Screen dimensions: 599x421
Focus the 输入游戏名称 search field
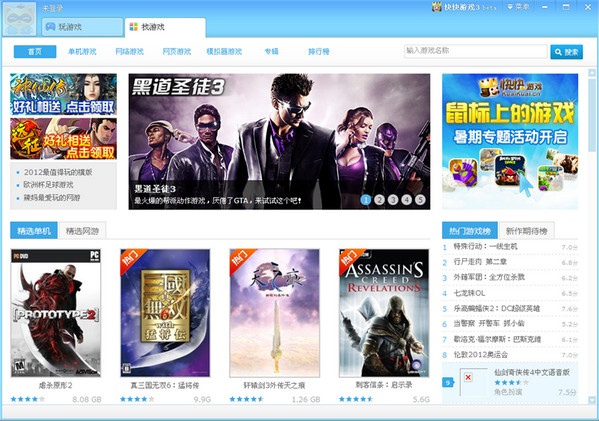coord(476,51)
